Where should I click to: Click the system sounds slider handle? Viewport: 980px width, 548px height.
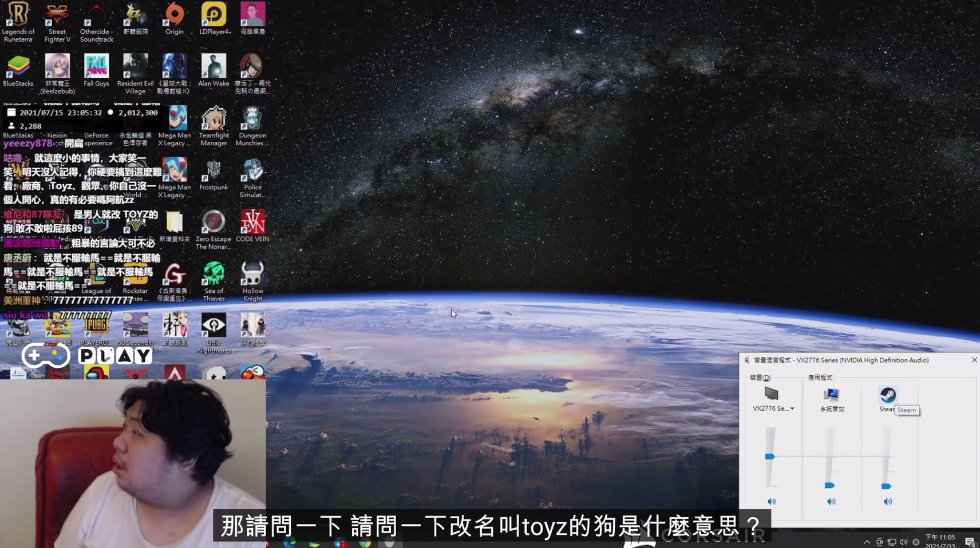pos(829,485)
